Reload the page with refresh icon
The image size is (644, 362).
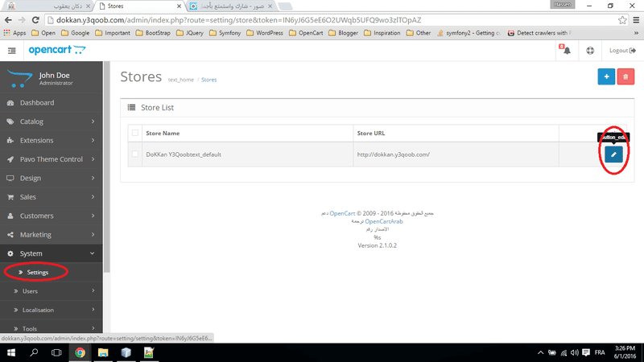point(35,20)
